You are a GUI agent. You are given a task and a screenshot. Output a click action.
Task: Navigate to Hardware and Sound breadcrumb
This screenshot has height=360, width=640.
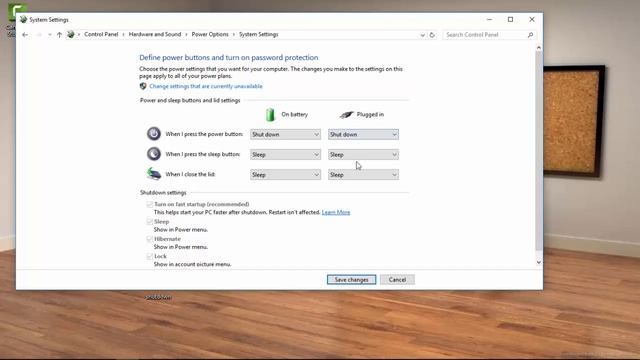tap(155, 34)
